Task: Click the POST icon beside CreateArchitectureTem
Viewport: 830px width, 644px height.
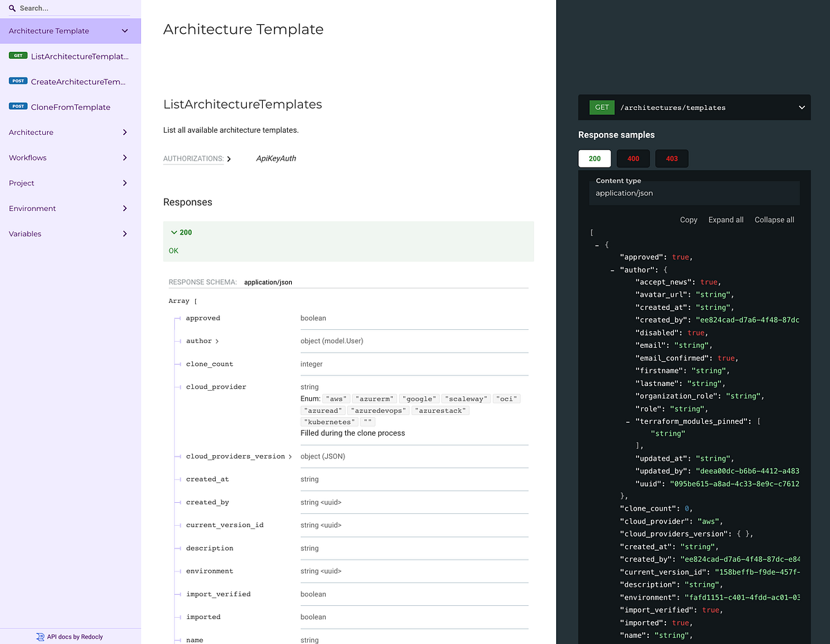Action: [x=18, y=81]
